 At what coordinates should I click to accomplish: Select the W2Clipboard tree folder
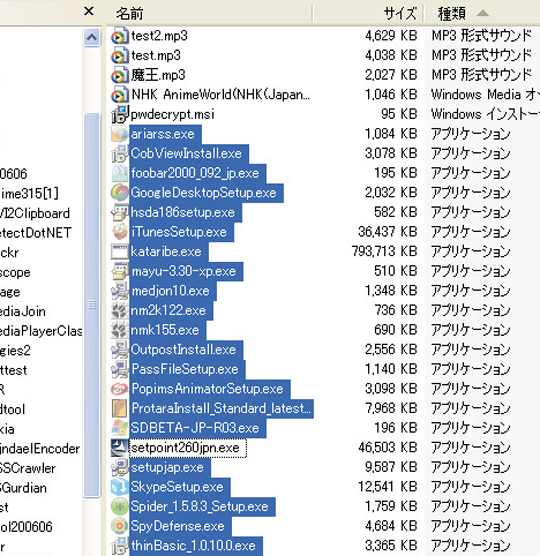click(35, 213)
